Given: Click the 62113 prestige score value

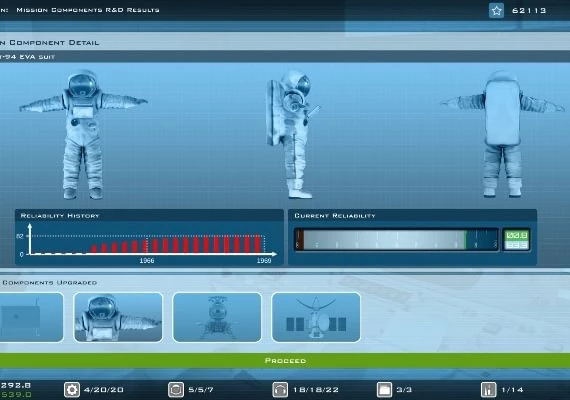Looking at the screenshot, I should tap(529, 11).
